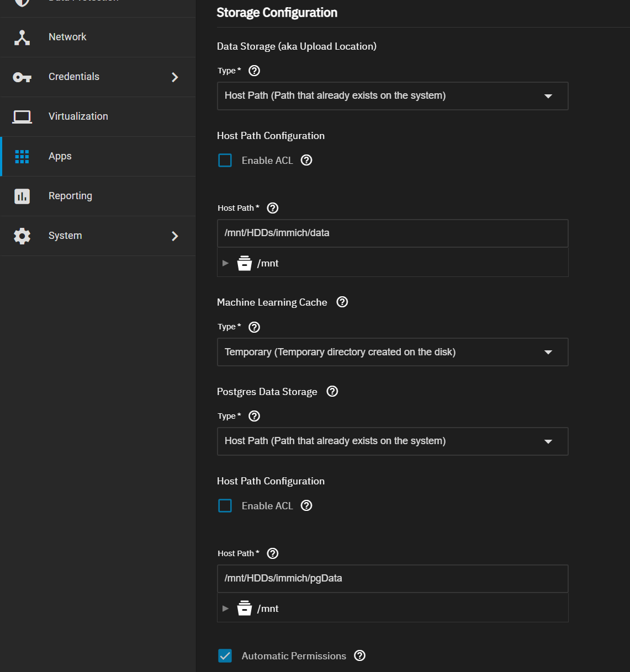Enable ACL for the Data Storage host path
630x672 pixels.
pos(225,160)
